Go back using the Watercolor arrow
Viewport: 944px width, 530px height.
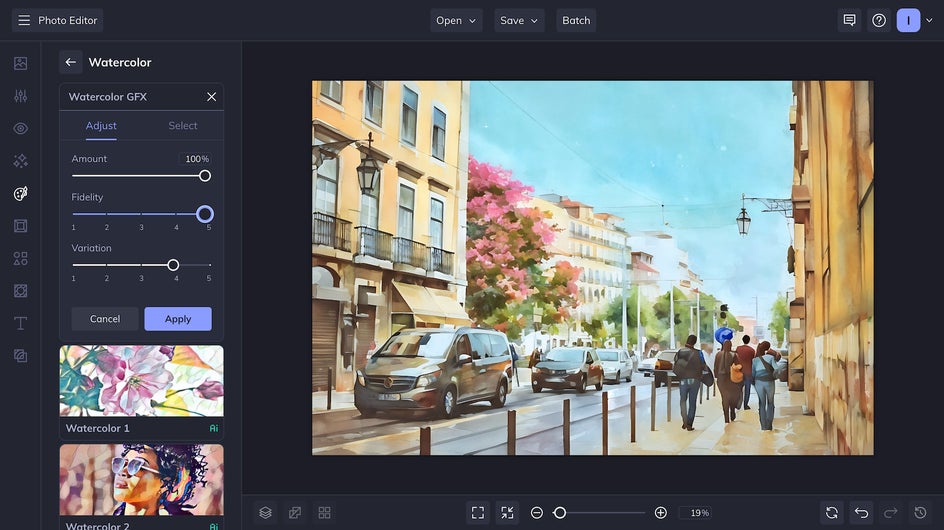tap(70, 62)
